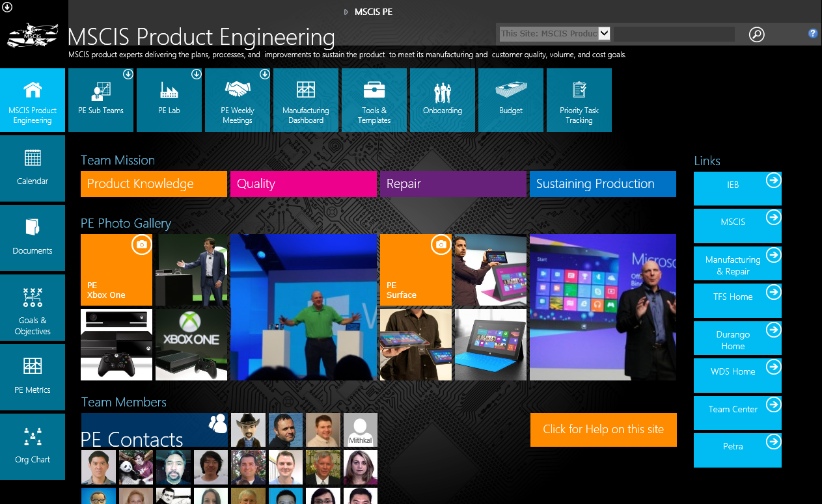Select the pink Quality tile

[x=303, y=184]
